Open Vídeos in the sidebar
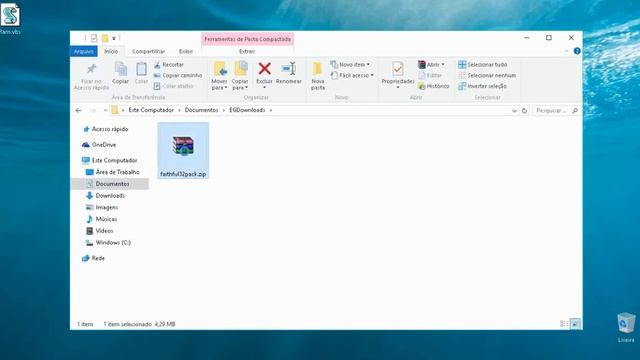 [100, 231]
